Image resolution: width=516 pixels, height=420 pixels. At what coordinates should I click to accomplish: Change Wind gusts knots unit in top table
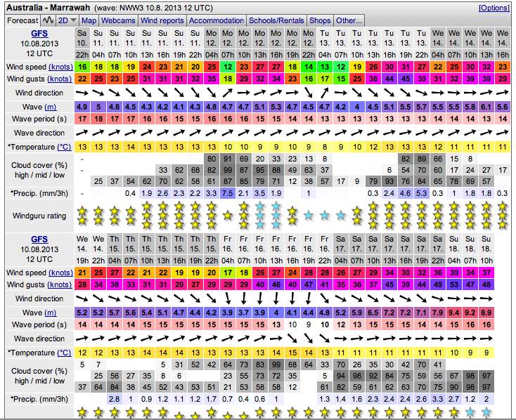click(x=60, y=78)
